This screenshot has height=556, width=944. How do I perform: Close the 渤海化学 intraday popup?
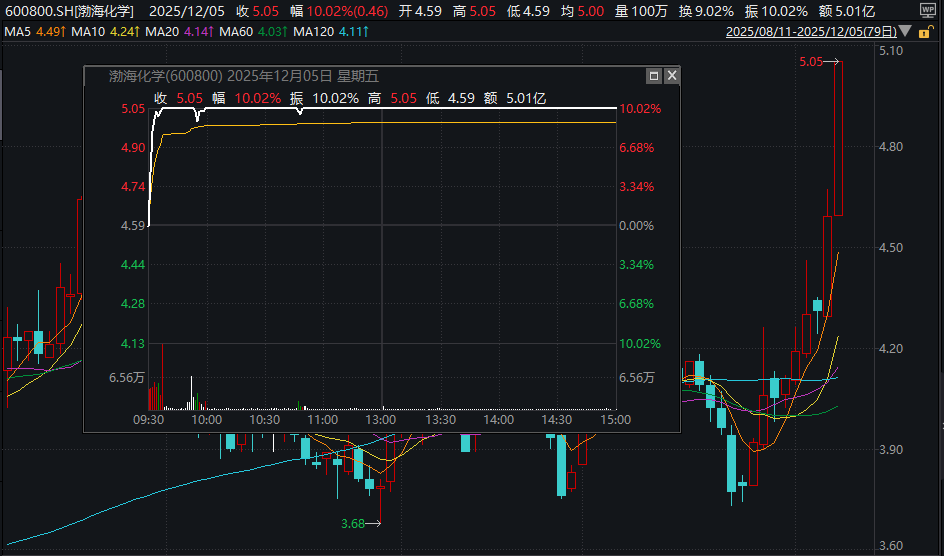[671, 76]
